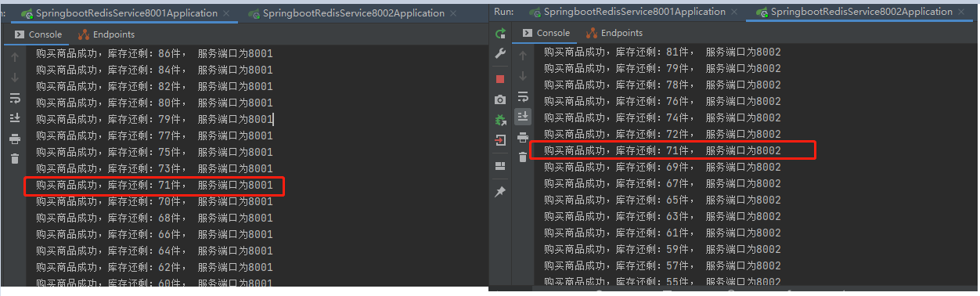Click the Down stack trace arrow in the left console
The width and height of the screenshot is (980, 296).
pos(14,78)
